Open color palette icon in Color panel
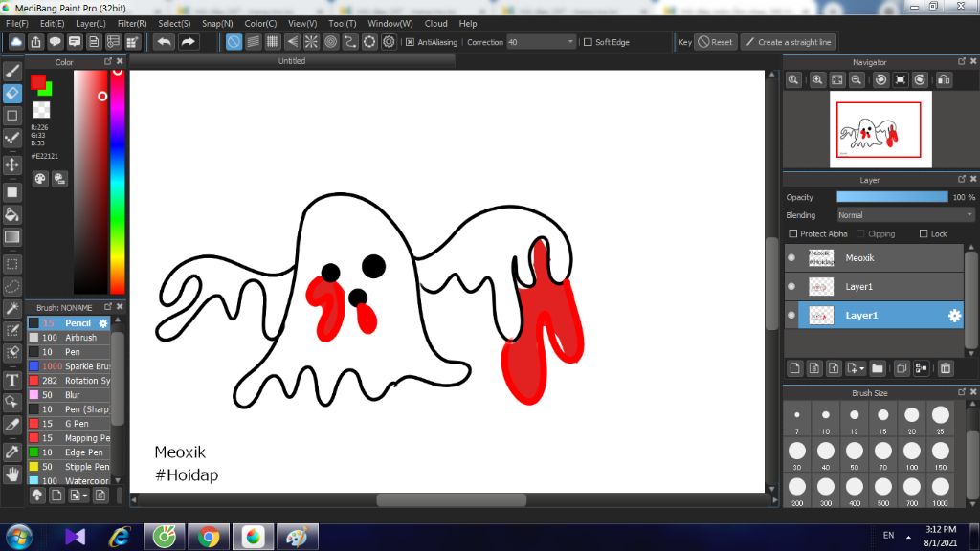Screen dimensions: 980x551 pos(40,179)
